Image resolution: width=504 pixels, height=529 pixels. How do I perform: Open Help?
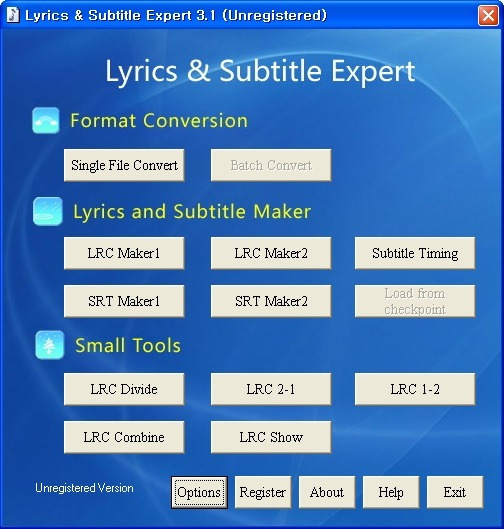[391, 492]
